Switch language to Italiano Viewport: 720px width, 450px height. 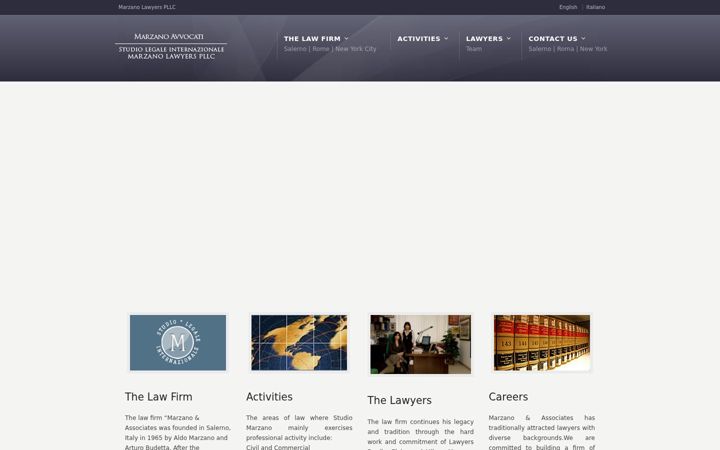coord(596,7)
